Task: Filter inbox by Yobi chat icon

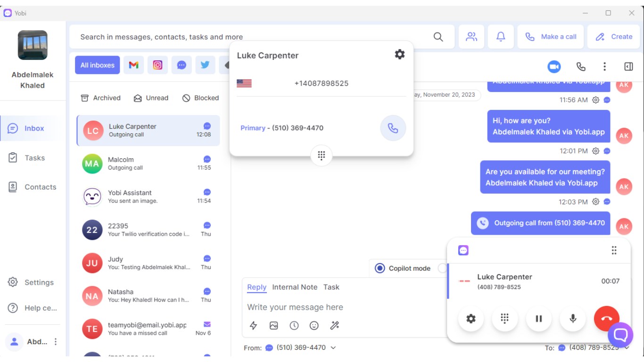Action: point(182,65)
